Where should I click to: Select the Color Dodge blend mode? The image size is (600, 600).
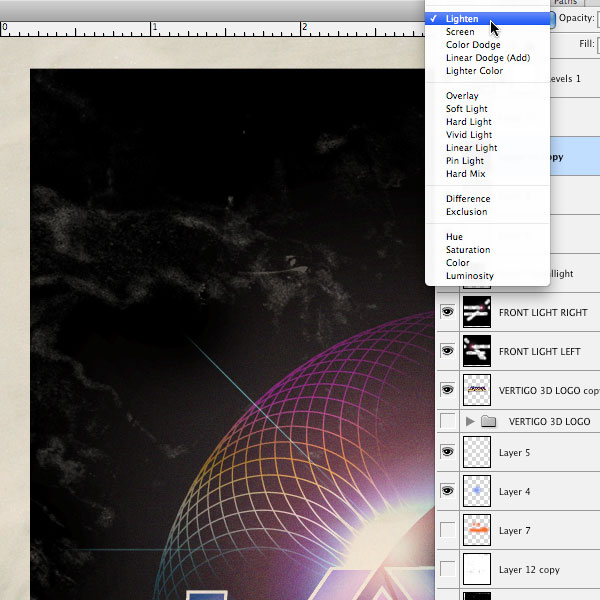click(473, 45)
